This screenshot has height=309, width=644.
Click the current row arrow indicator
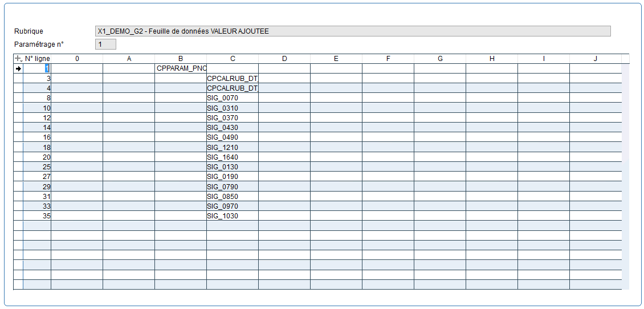point(18,68)
